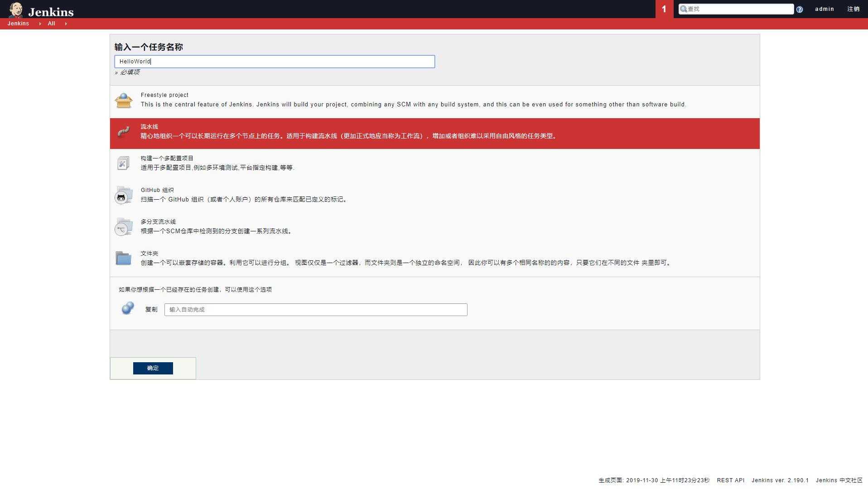The image size is (868, 489).
Task: Click the 必填项 required hint text
Action: tap(130, 72)
